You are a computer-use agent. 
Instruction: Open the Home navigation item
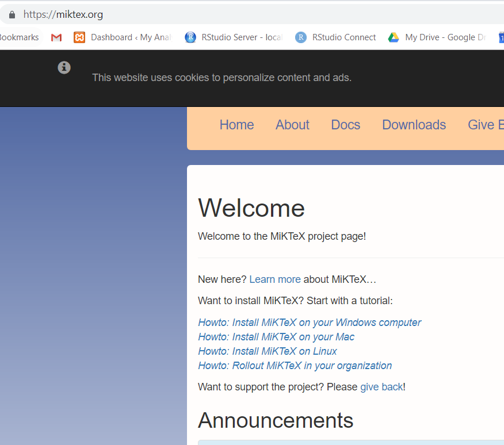tap(236, 124)
